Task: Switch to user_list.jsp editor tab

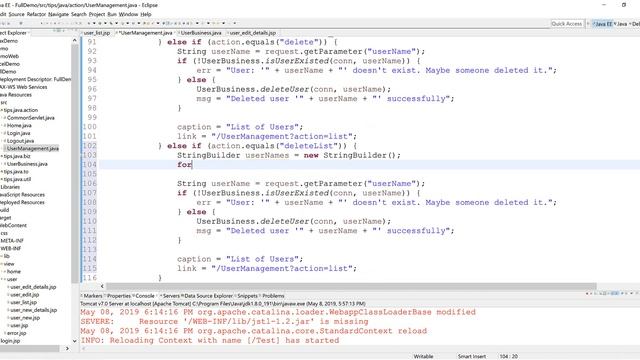Action: [x=97, y=33]
